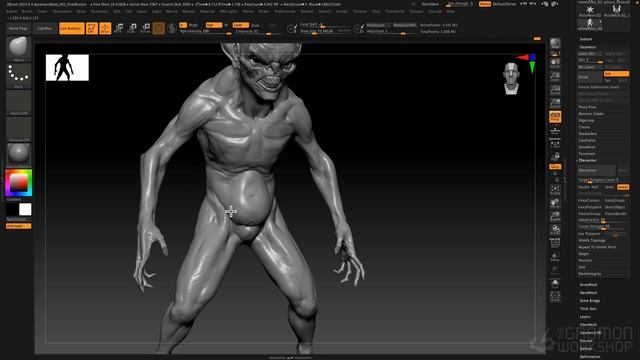The width and height of the screenshot is (640, 360).
Task: Collapse the Geometry section header
Action: pos(588,47)
